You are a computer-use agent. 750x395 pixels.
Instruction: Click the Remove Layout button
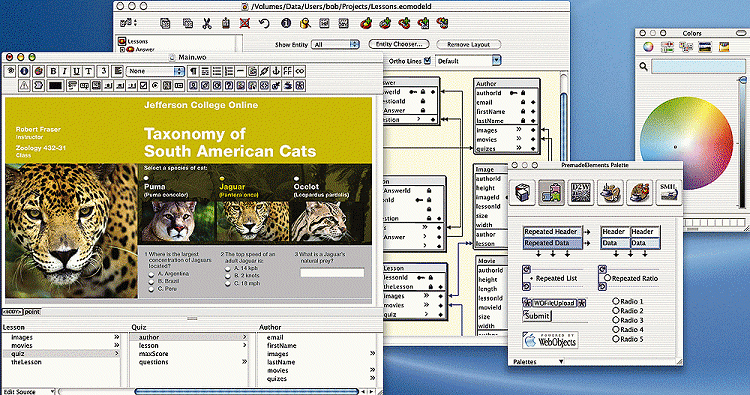[468, 44]
